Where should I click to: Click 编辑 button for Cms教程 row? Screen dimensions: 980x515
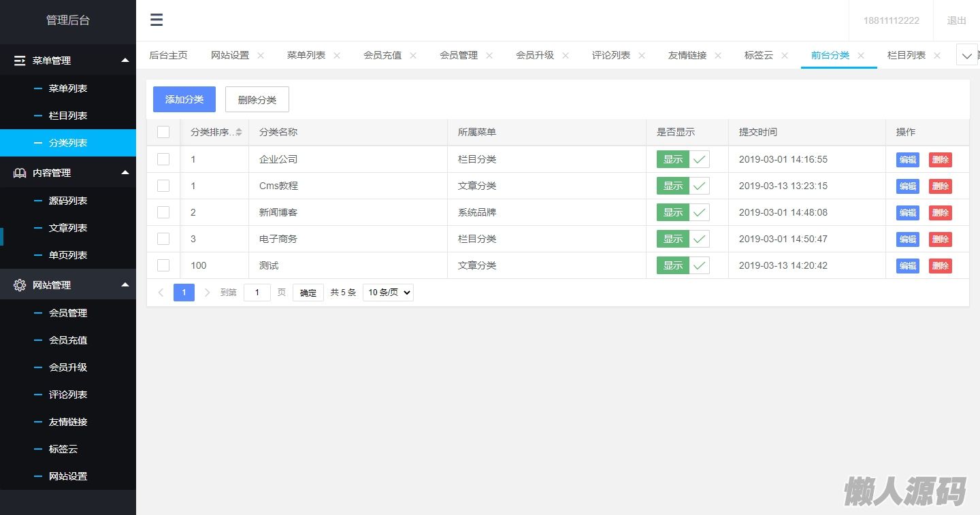pyautogui.click(x=907, y=186)
